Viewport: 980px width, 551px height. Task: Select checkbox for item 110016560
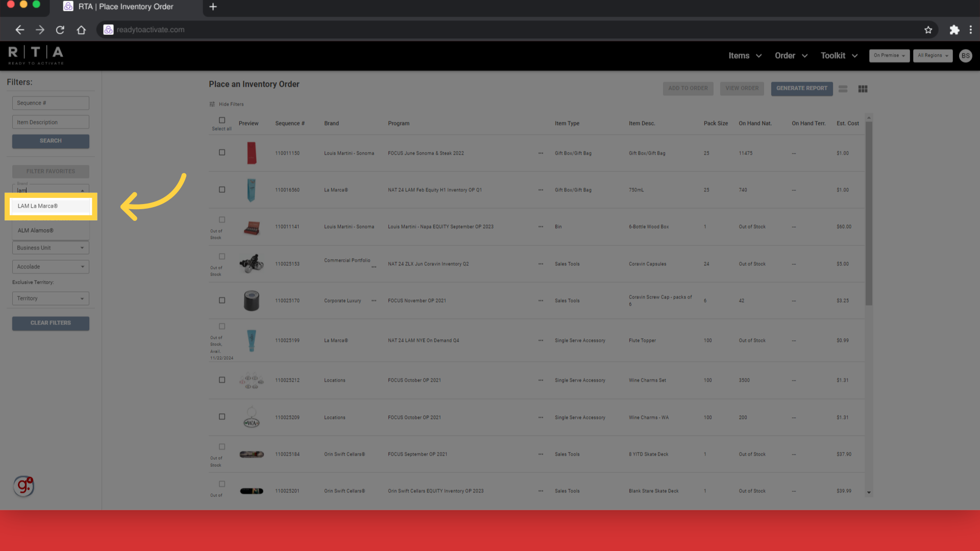pos(222,190)
